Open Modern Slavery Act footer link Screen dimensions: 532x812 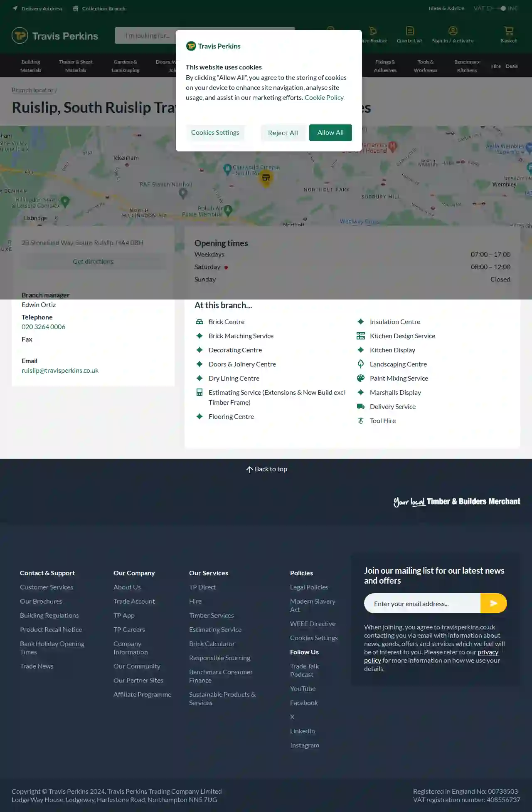(x=313, y=605)
